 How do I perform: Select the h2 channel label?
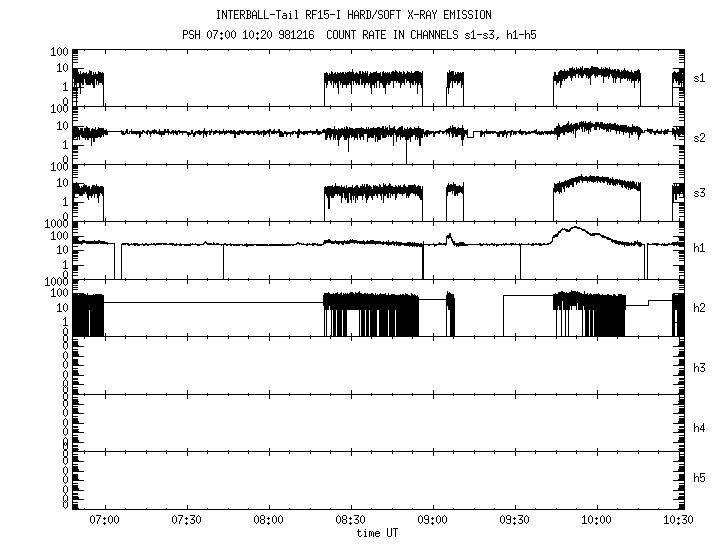(700, 307)
